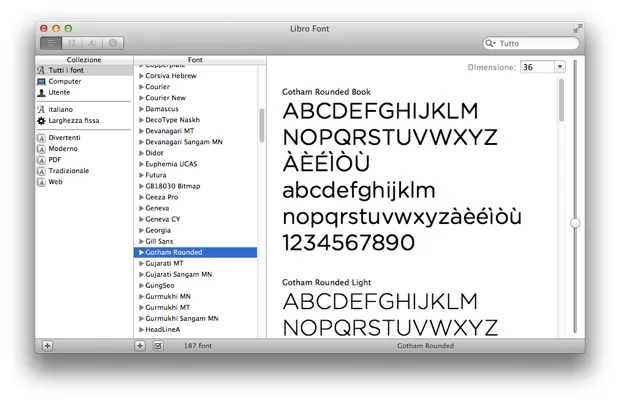
Task: Expand the Georgia disclosure triangle
Action: tap(141, 230)
